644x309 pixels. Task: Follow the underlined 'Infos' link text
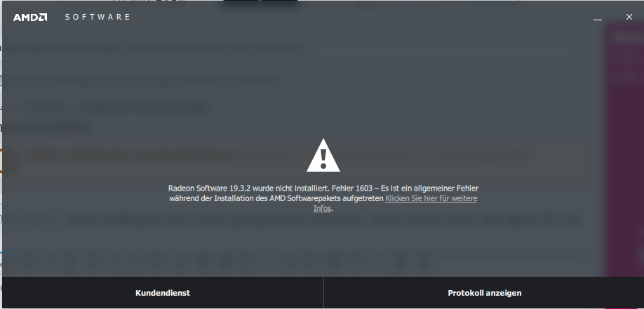[323, 209]
